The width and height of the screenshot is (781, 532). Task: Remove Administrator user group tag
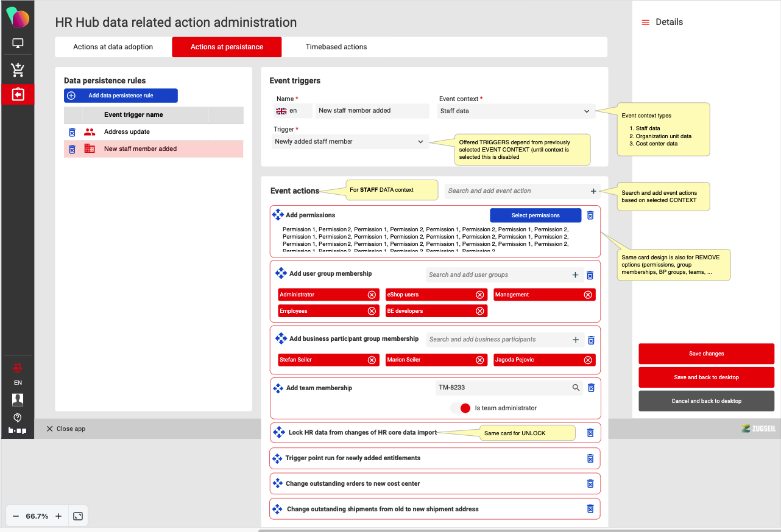(x=372, y=295)
